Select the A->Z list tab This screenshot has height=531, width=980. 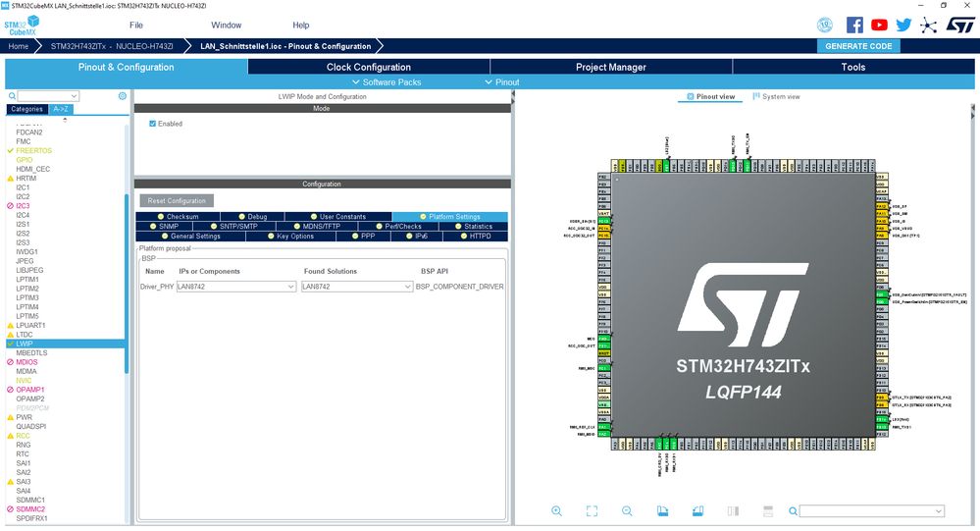click(61, 109)
